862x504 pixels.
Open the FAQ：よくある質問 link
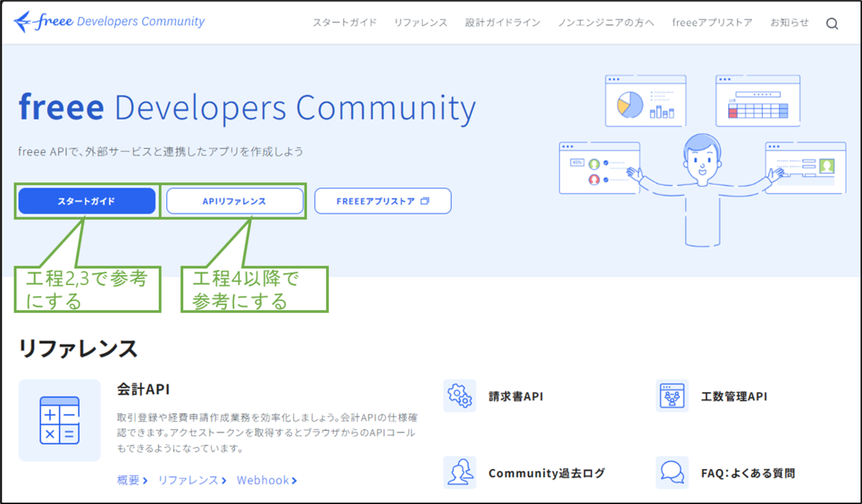click(748, 473)
